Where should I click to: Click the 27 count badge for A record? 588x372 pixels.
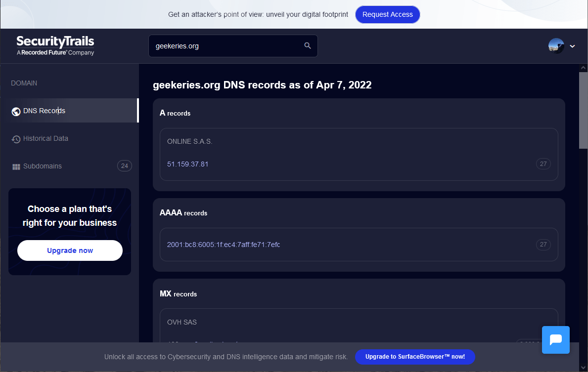543,164
